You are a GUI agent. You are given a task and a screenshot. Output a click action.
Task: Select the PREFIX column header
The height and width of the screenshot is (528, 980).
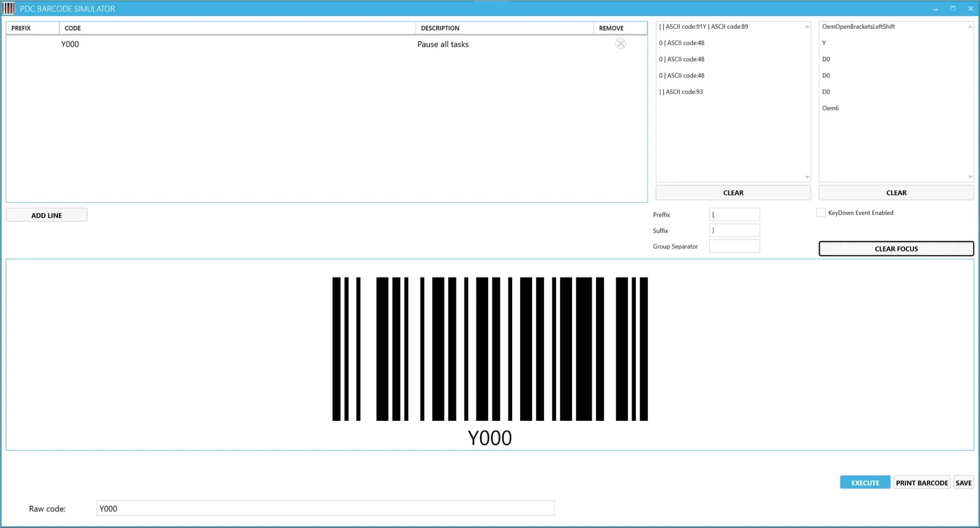point(32,28)
